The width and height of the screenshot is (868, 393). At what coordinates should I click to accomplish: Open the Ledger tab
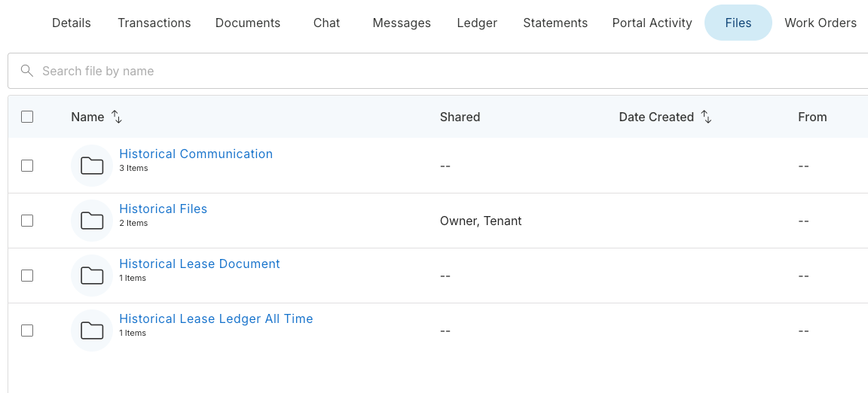[x=477, y=23]
